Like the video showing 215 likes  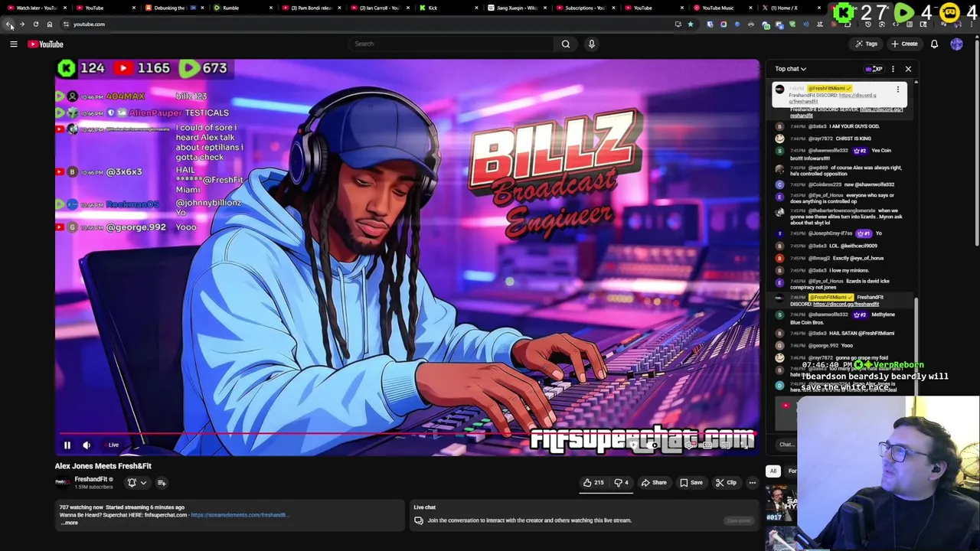coord(593,483)
